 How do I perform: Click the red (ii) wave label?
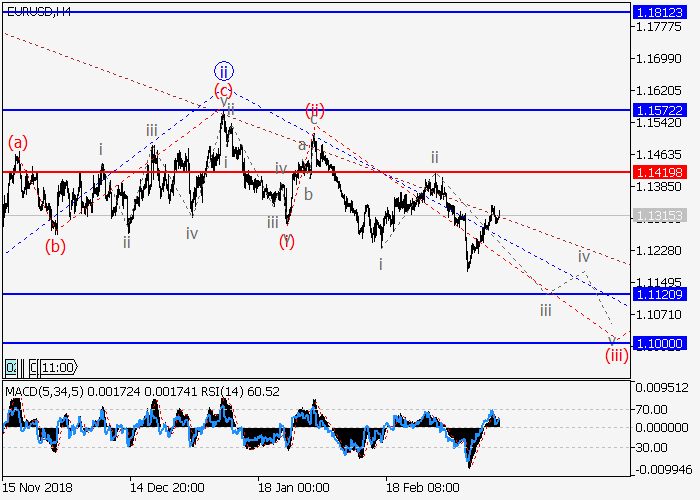click(x=314, y=109)
